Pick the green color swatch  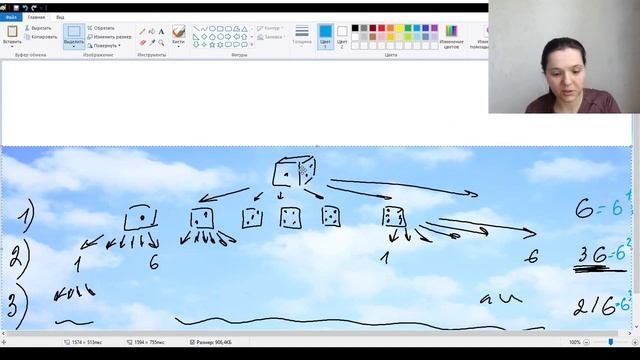point(408,28)
